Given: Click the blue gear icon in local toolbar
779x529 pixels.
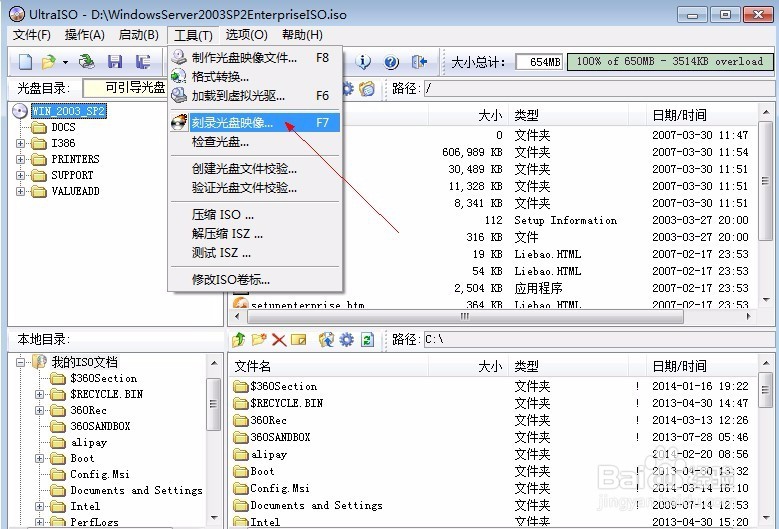Looking at the screenshot, I should pos(346,340).
